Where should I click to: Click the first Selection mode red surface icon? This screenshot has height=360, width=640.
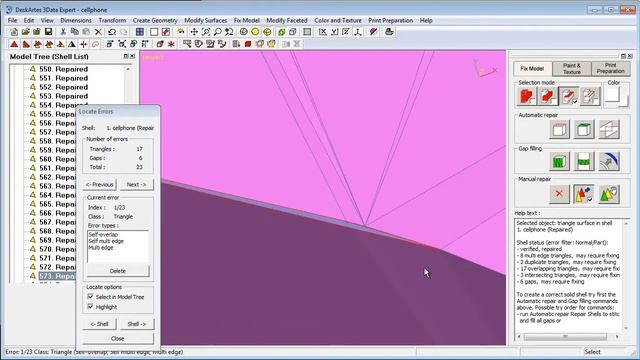pyautogui.click(x=527, y=96)
